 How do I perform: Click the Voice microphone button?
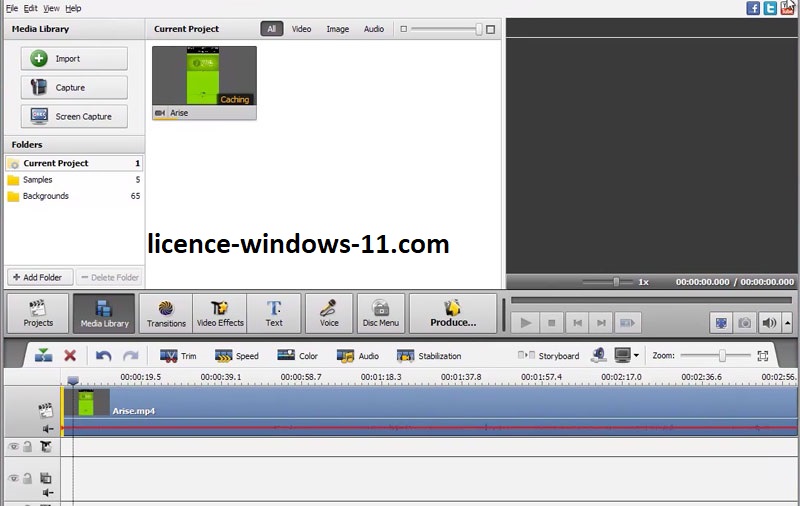329,313
